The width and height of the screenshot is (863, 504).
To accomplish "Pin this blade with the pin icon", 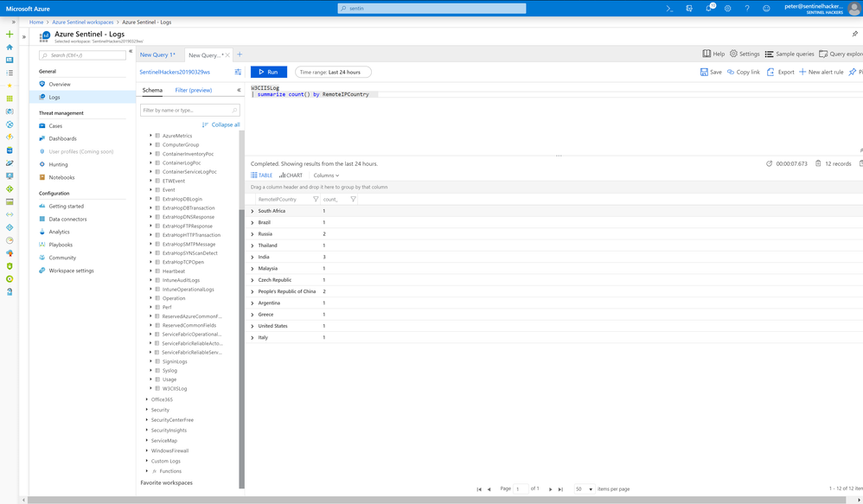I will click(854, 34).
